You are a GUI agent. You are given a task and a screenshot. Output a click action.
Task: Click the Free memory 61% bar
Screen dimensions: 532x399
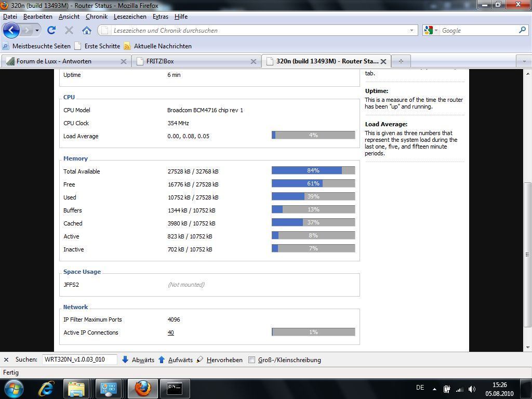coord(313,183)
